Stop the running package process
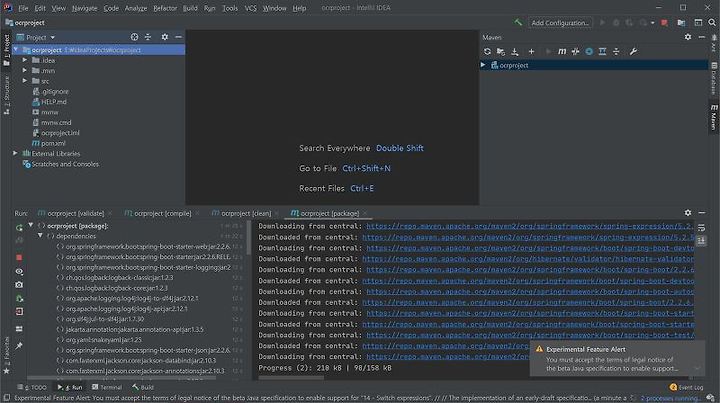The image size is (720, 403). 19,257
